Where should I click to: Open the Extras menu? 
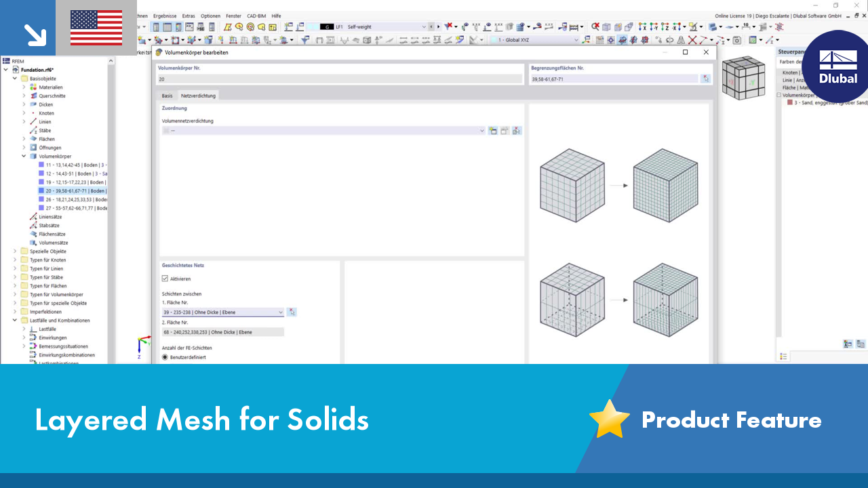(189, 16)
